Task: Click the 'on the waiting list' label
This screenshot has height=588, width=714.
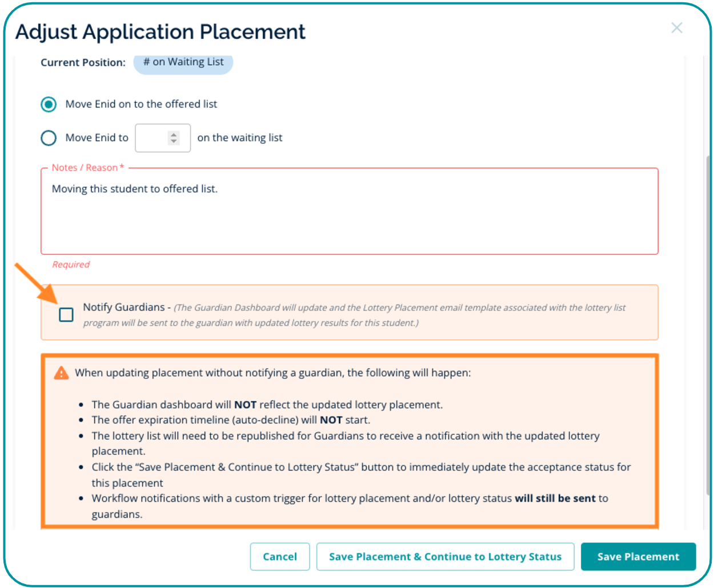Action: tap(240, 138)
